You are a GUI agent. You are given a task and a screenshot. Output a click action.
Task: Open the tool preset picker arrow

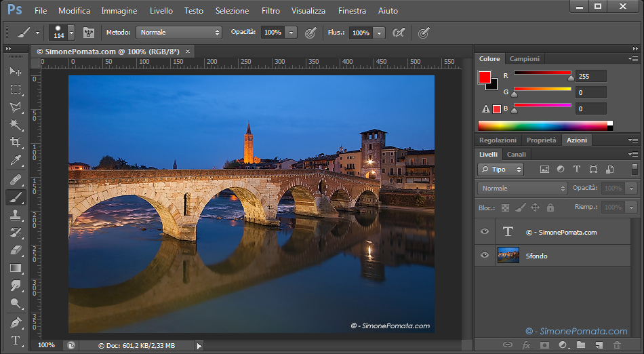click(x=37, y=33)
